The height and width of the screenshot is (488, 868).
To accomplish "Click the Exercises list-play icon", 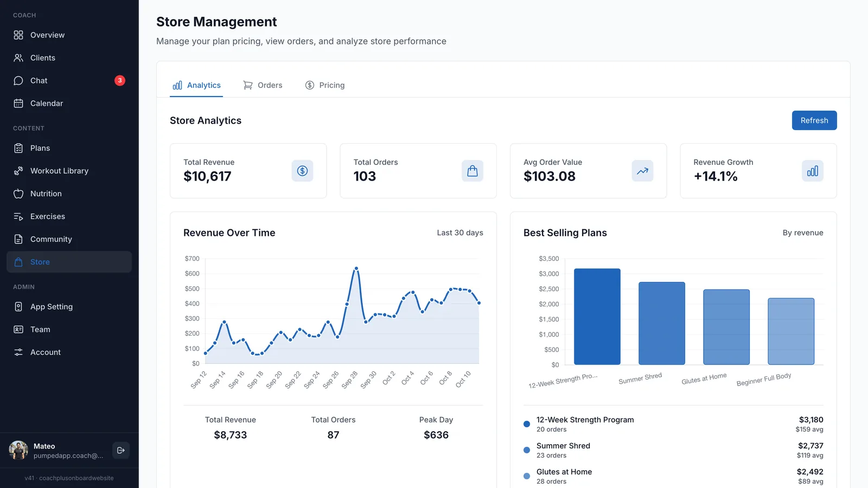I will (18, 216).
